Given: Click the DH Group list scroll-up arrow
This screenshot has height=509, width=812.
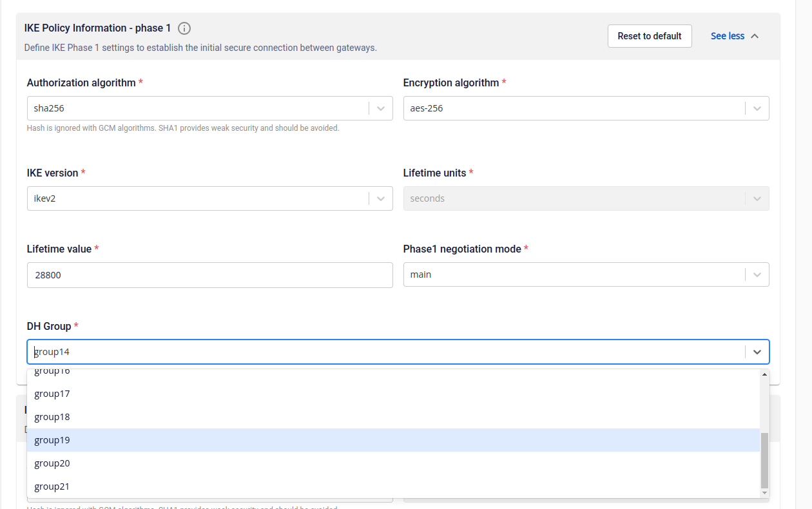Looking at the screenshot, I should (x=765, y=374).
